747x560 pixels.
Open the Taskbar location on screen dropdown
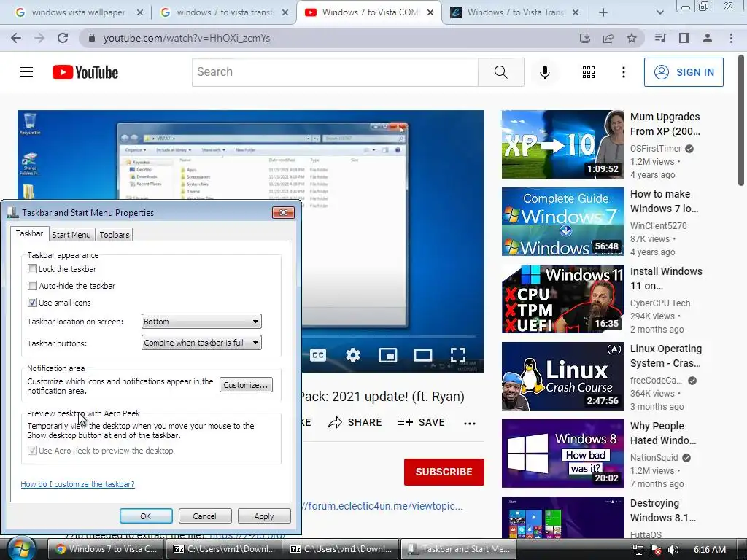click(201, 322)
